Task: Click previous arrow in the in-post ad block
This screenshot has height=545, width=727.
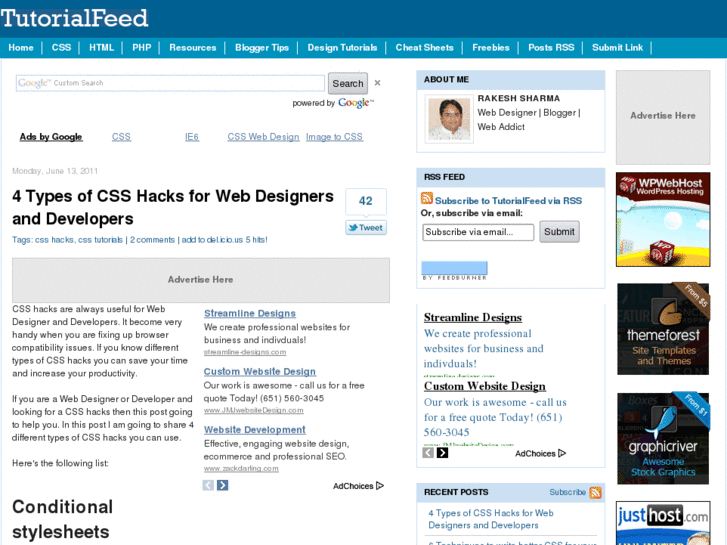Action: [x=208, y=485]
